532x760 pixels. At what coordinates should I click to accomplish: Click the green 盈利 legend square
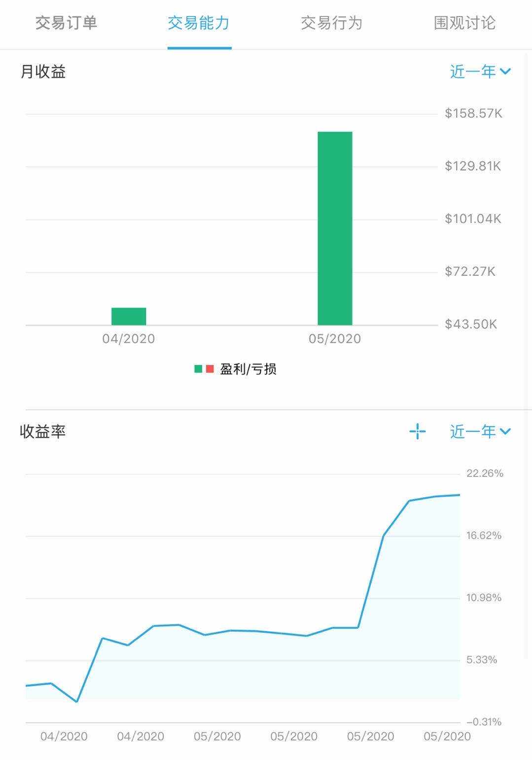tap(198, 369)
